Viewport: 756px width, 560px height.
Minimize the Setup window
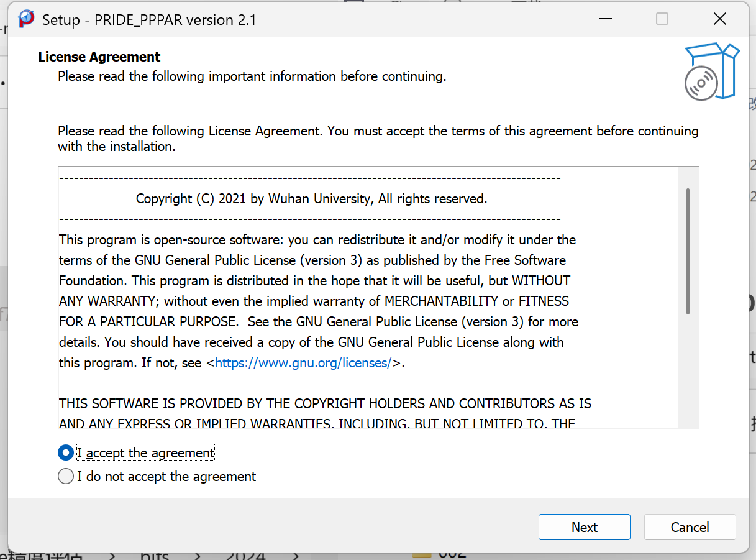tap(604, 19)
